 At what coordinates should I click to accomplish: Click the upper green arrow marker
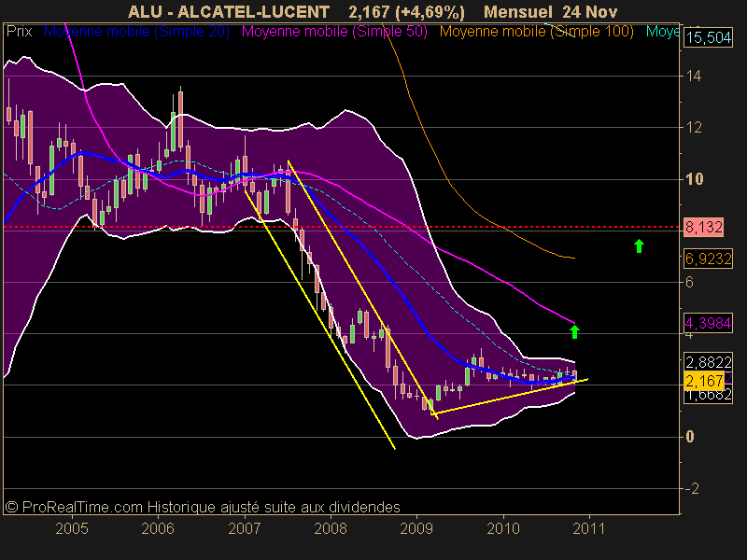[639, 245]
